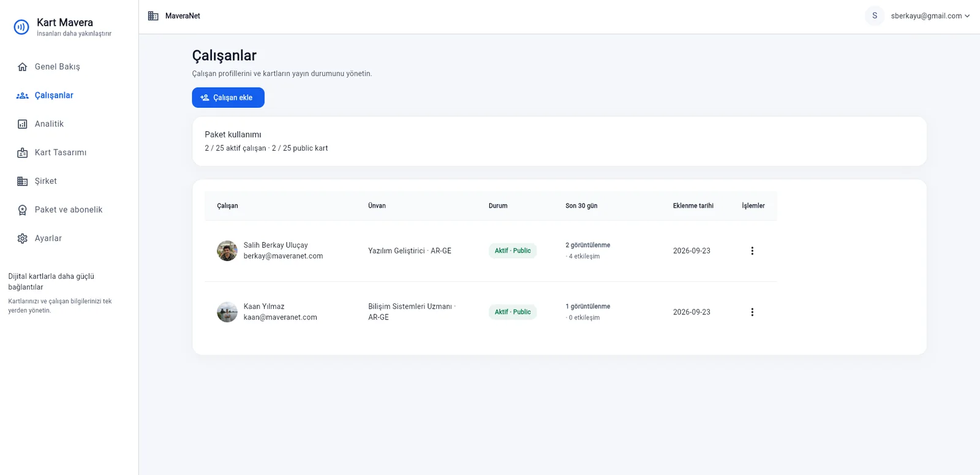Click the Çalışan ekle button
The height and width of the screenshot is (475, 980).
pos(228,97)
